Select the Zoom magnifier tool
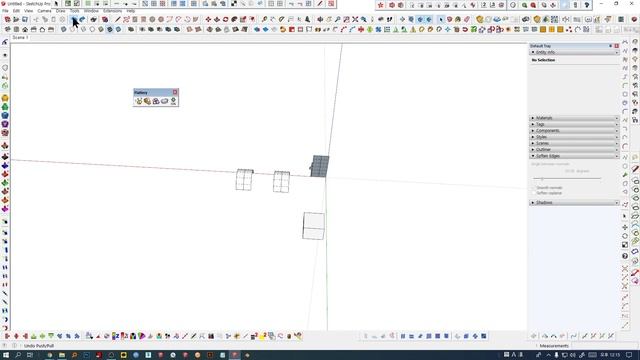Image resolution: width=640 pixels, height=360 pixels. pos(338,19)
